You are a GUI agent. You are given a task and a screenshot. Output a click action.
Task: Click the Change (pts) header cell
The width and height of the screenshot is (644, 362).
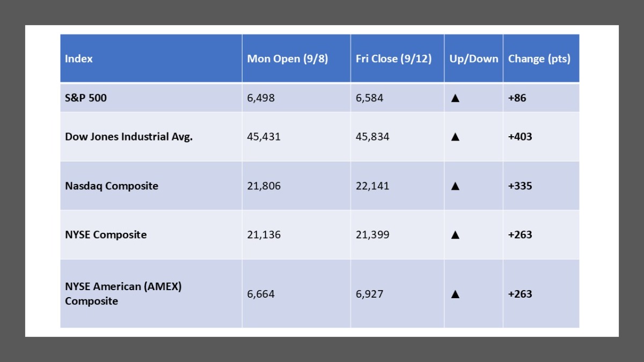539,59
